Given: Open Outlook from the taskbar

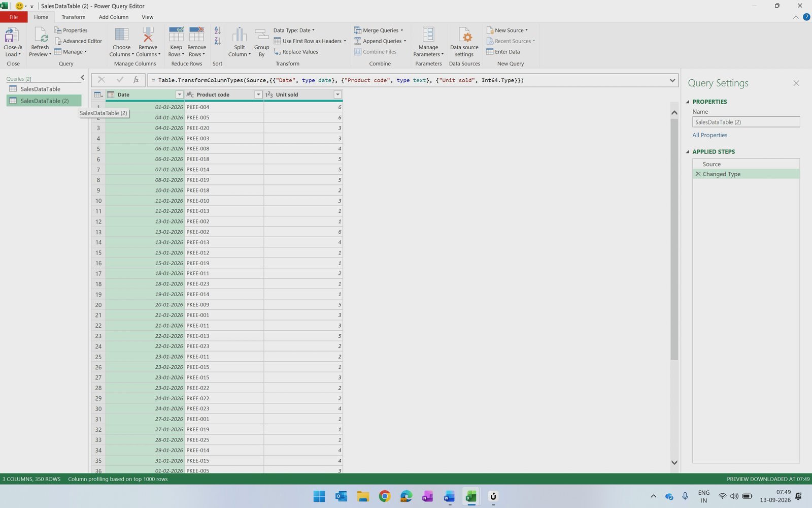Looking at the screenshot, I should point(341,496).
